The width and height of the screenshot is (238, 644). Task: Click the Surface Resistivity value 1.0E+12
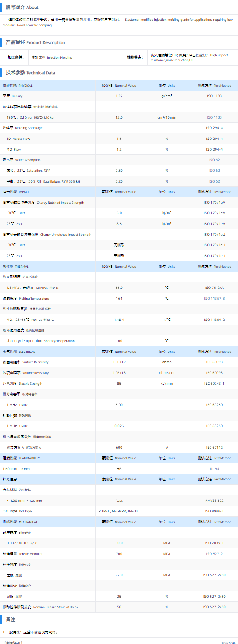(x=119, y=362)
